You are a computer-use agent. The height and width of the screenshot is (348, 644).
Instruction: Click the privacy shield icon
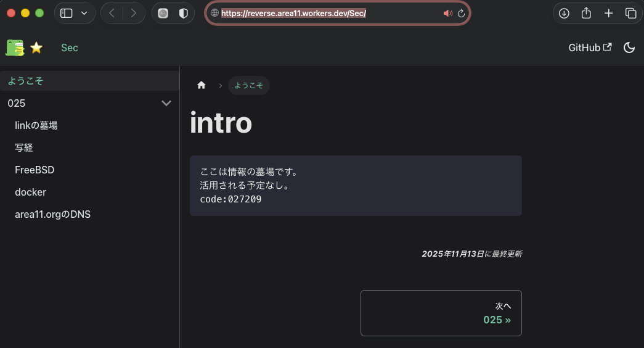pyautogui.click(x=183, y=13)
